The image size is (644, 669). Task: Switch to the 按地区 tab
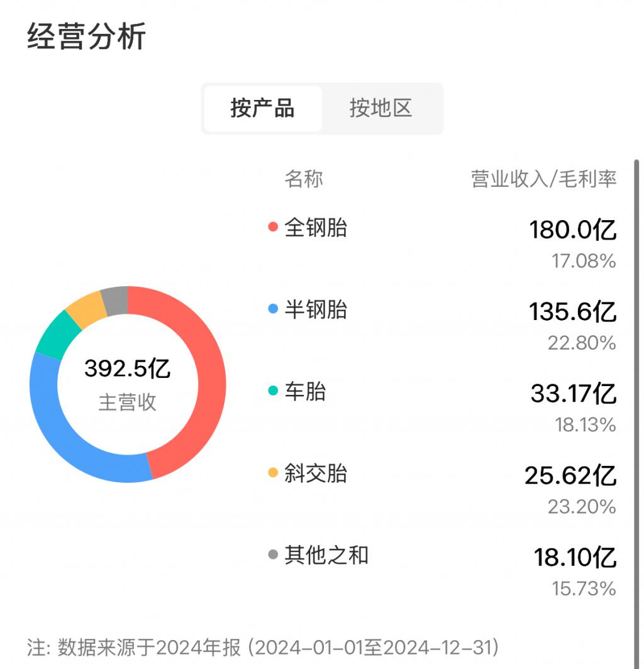point(380,108)
